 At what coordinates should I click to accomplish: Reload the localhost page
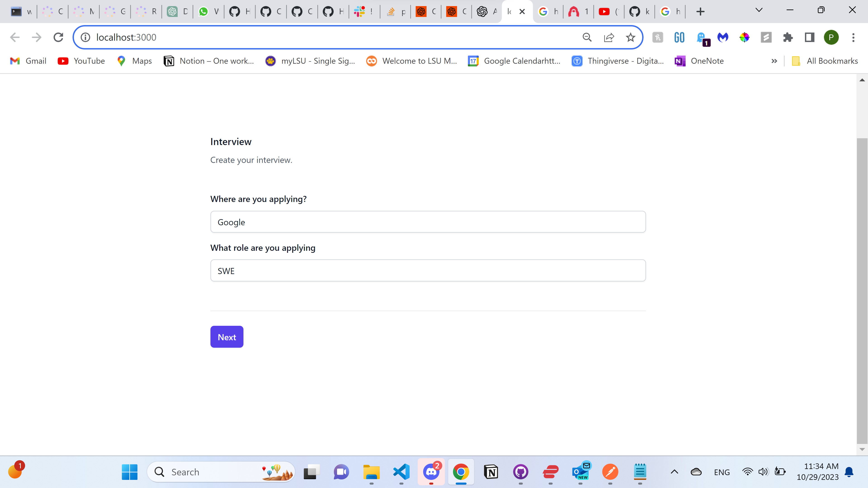[58, 37]
